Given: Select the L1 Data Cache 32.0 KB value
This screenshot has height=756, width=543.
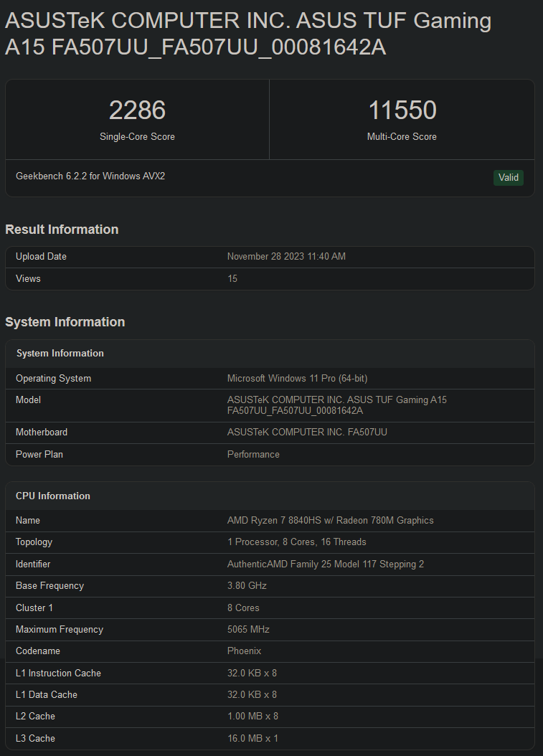Looking at the screenshot, I should (x=252, y=695).
